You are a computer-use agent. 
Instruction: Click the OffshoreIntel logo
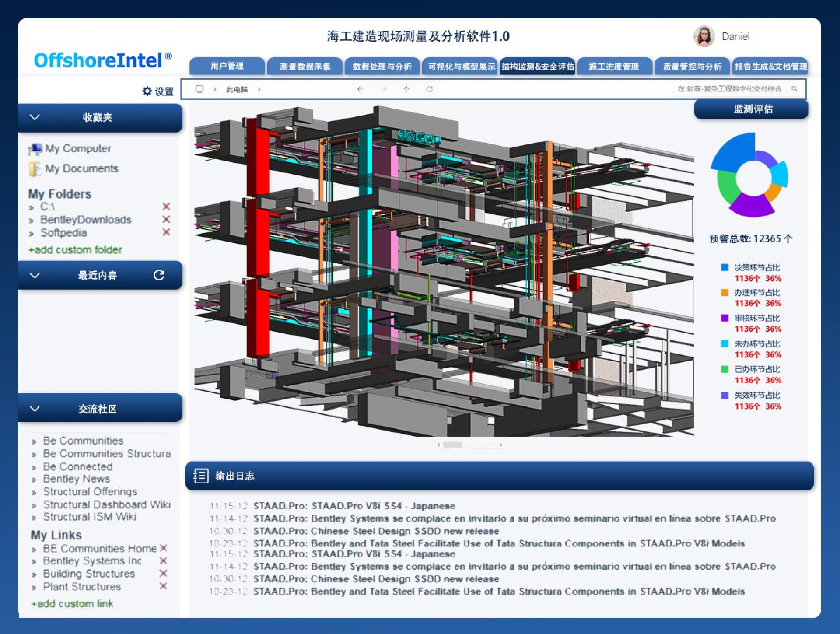(x=102, y=60)
